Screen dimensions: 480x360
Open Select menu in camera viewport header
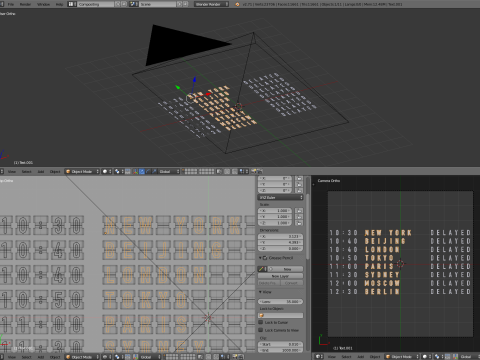point(346,356)
